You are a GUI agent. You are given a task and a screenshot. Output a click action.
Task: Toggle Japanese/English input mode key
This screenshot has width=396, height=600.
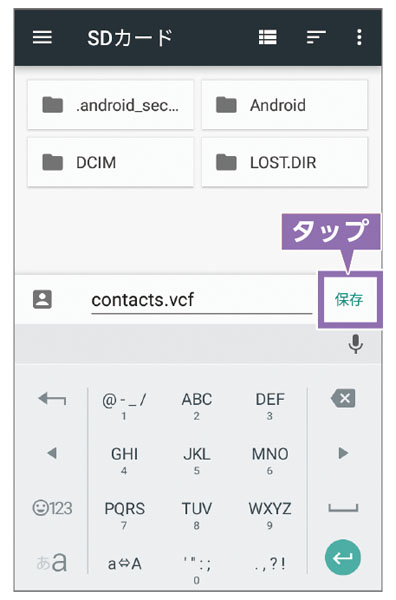pos(52,562)
